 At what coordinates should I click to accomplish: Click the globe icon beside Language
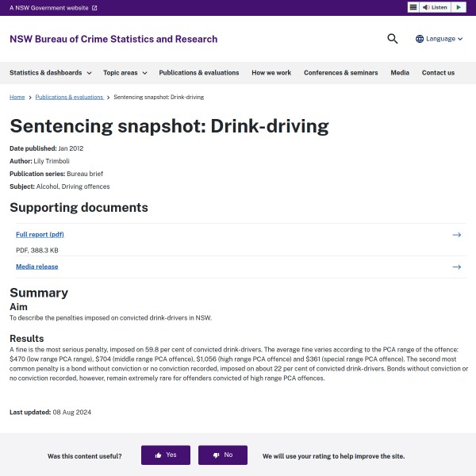pyautogui.click(x=420, y=39)
